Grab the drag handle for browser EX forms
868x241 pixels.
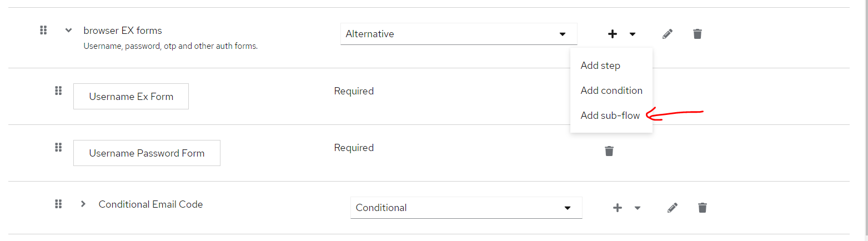43,31
